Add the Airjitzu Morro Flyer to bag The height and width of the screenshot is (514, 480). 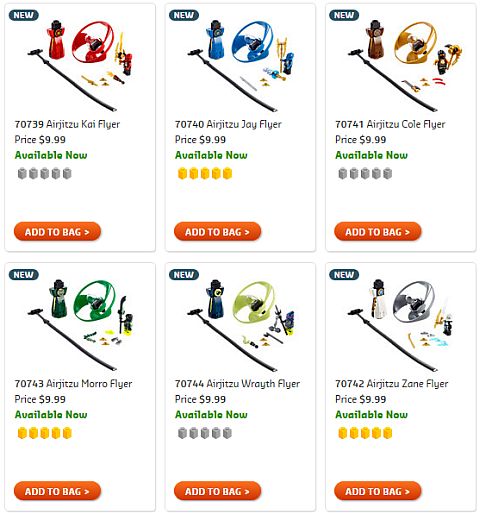pyautogui.click(x=57, y=491)
